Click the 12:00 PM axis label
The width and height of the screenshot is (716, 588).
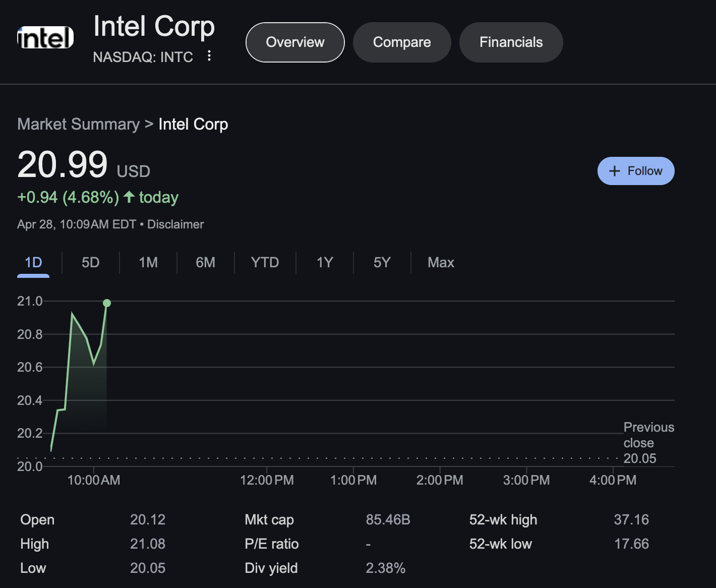pos(267,480)
